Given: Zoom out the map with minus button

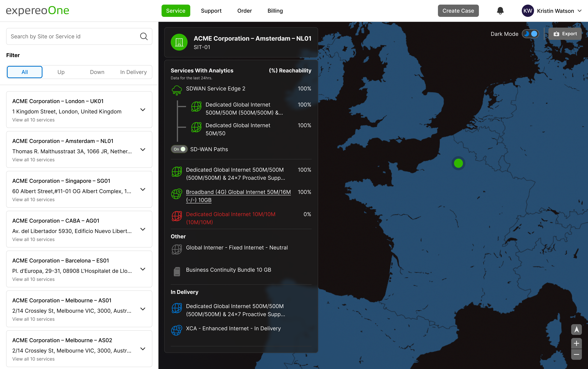Looking at the screenshot, I should (x=576, y=354).
